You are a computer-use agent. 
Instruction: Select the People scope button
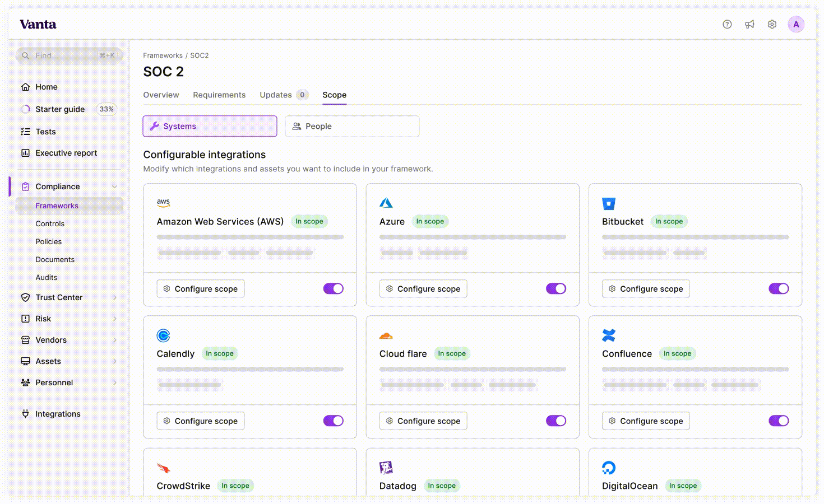coord(351,126)
